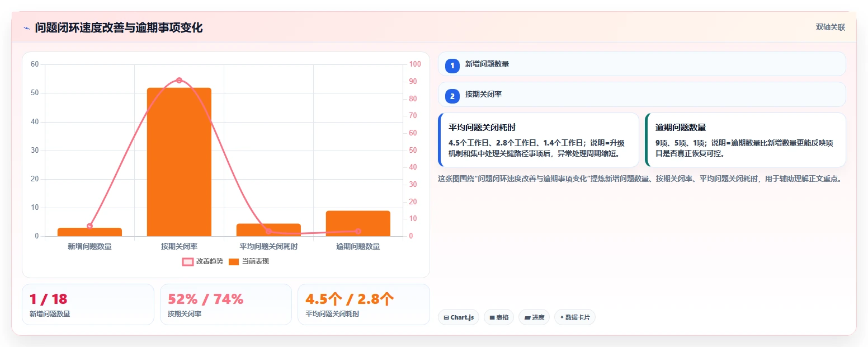
Task: Click the line point above 逾期问题数量 bar
Action: coord(358,231)
